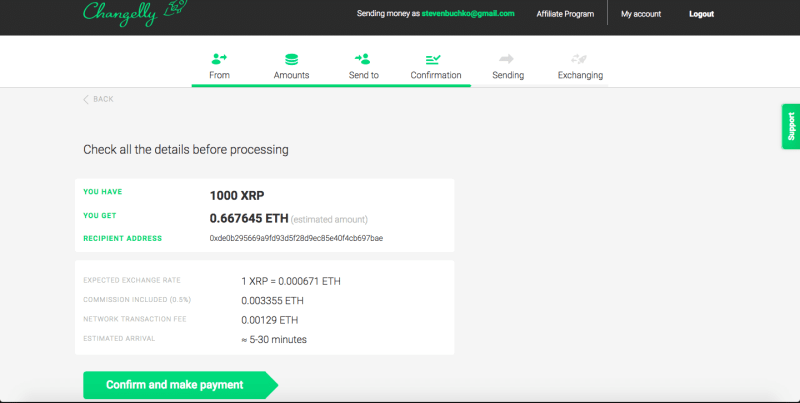Click the Check all the details heading
Viewport: 800px width, 403px height.
[186, 149]
